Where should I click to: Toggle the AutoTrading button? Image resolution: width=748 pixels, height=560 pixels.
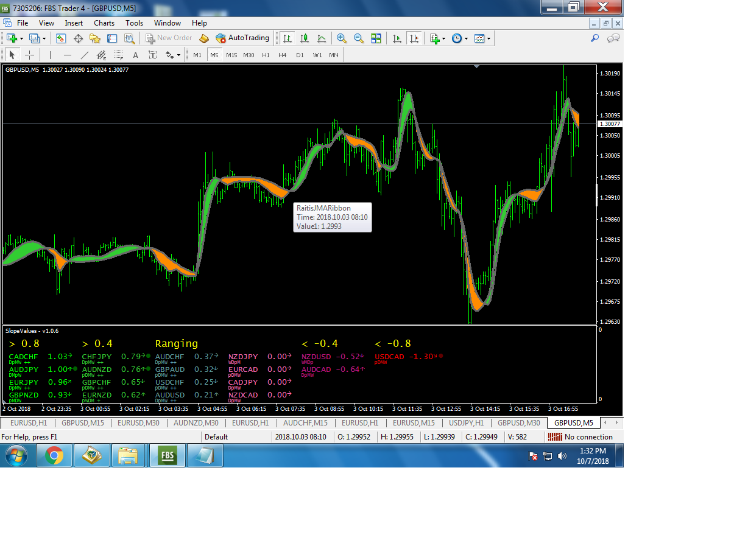point(242,38)
